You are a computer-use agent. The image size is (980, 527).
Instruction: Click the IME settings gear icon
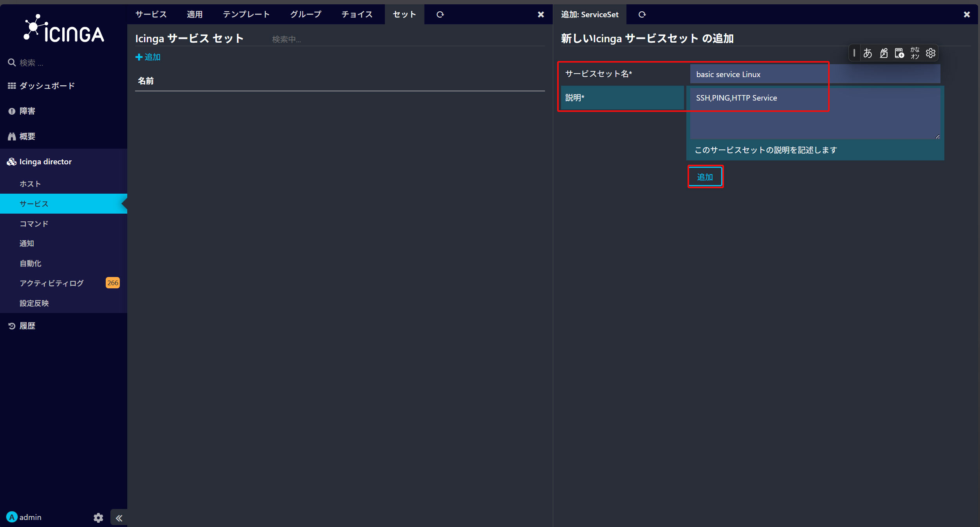point(930,53)
